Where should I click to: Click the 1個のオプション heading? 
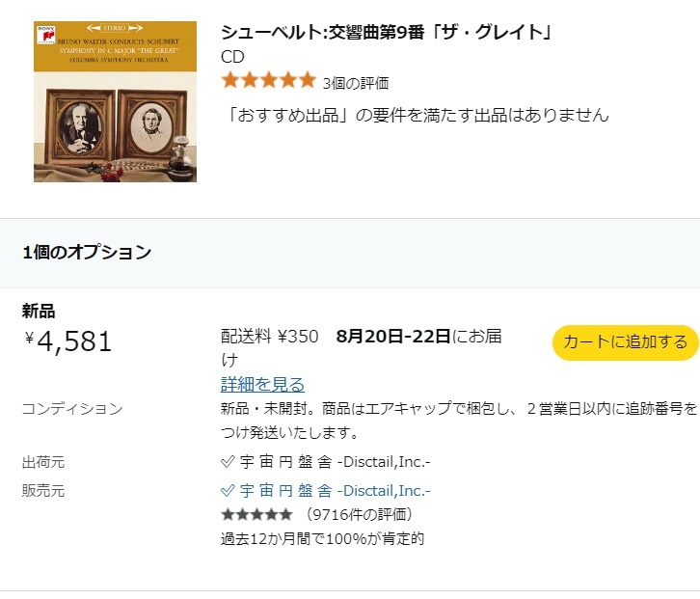pyautogui.click(x=87, y=253)
